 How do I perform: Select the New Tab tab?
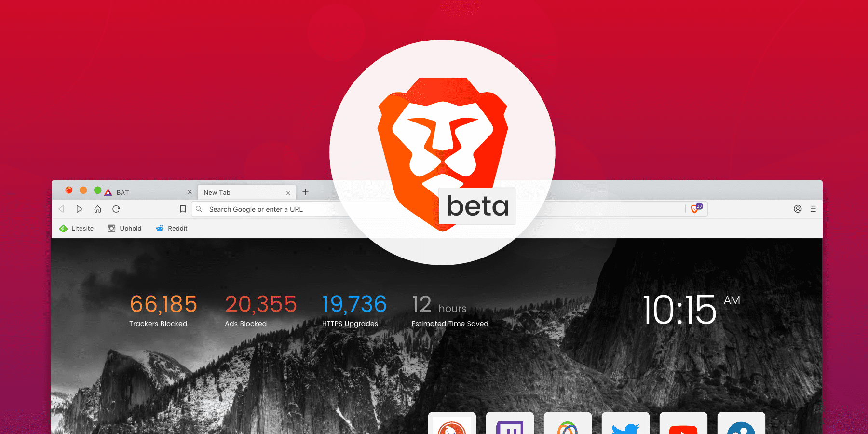247,192
